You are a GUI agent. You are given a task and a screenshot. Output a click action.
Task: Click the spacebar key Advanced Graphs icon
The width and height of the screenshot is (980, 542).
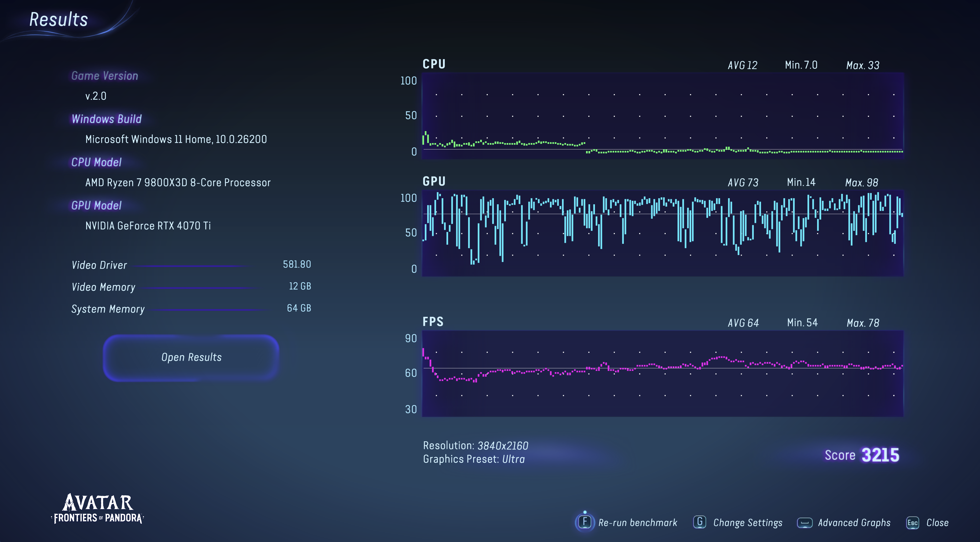click(804, 523)
